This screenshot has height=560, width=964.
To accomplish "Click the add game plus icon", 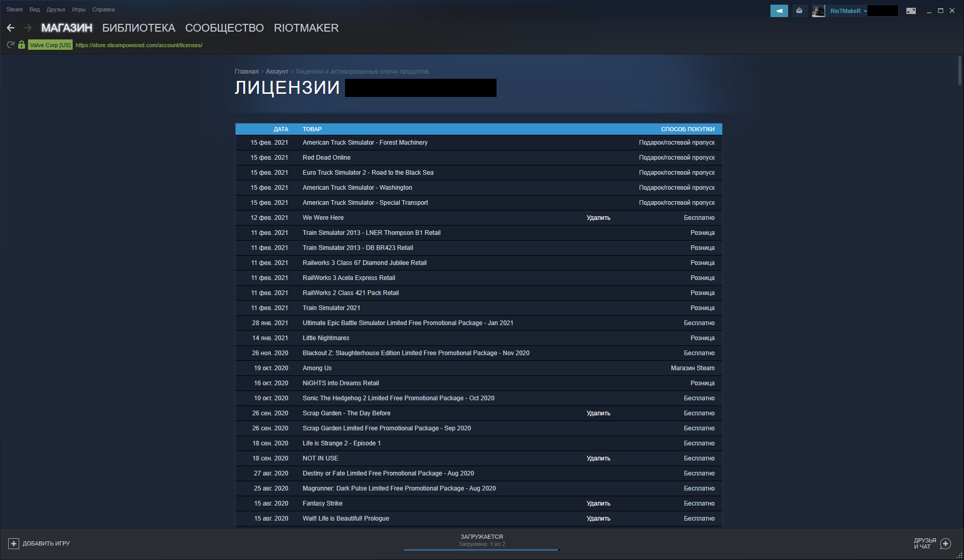I will 13,543.
